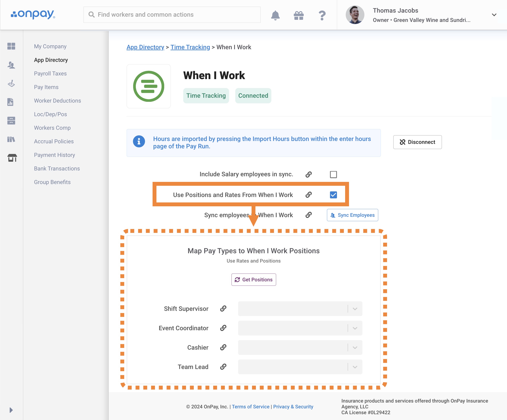Click link icon beside Team Lead

pos(223,367)
